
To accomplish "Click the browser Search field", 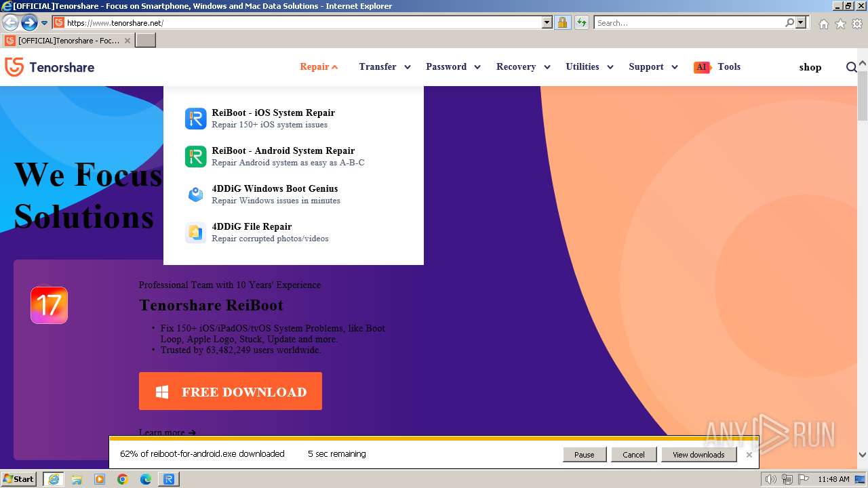I will [689, 22].
